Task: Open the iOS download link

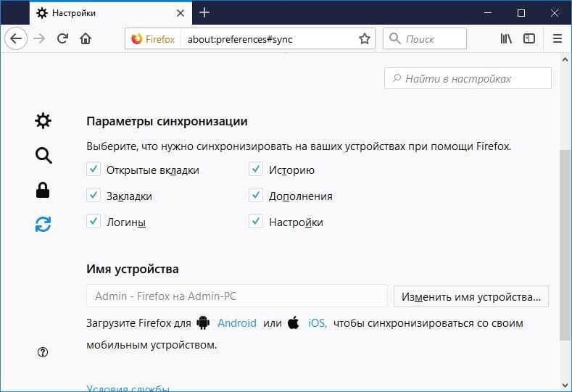Action: point(318,323)
